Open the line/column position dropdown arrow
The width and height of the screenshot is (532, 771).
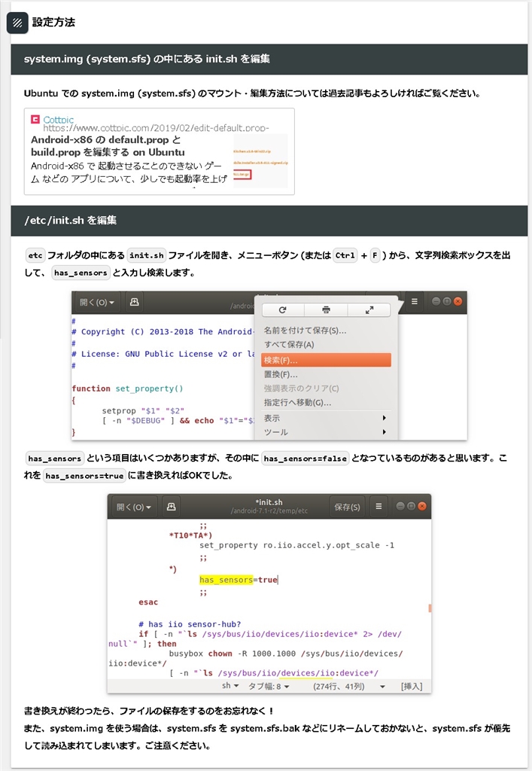382,687
